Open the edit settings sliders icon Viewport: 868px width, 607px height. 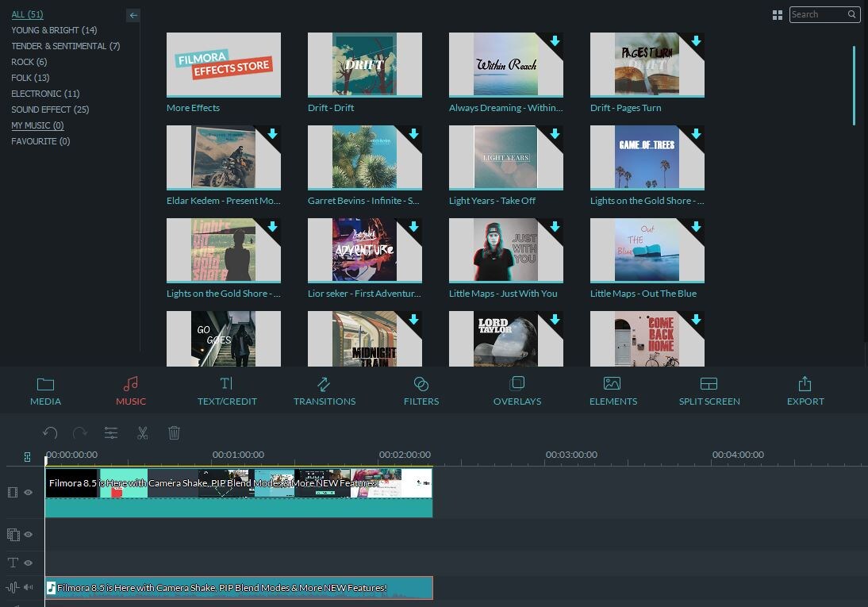(111, 432)
